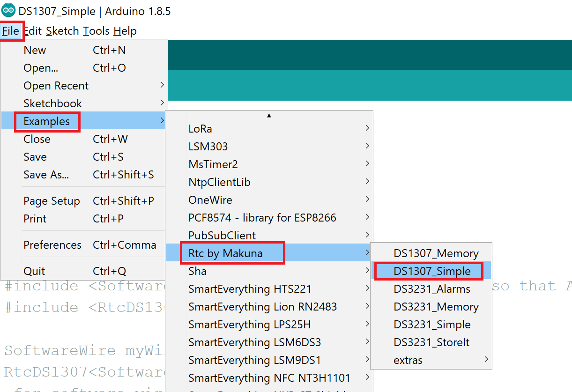Quit Arduino via the File menu

(x=84, y=271)
